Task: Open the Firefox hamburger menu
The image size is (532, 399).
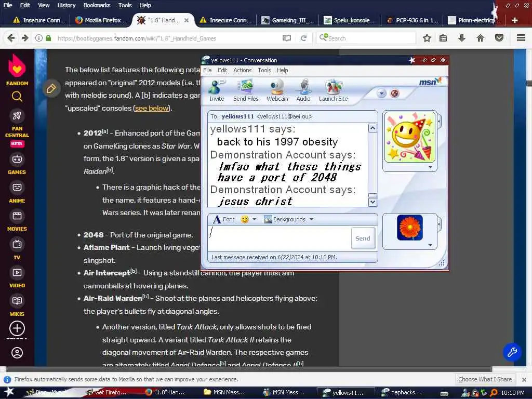Action: 521,37
